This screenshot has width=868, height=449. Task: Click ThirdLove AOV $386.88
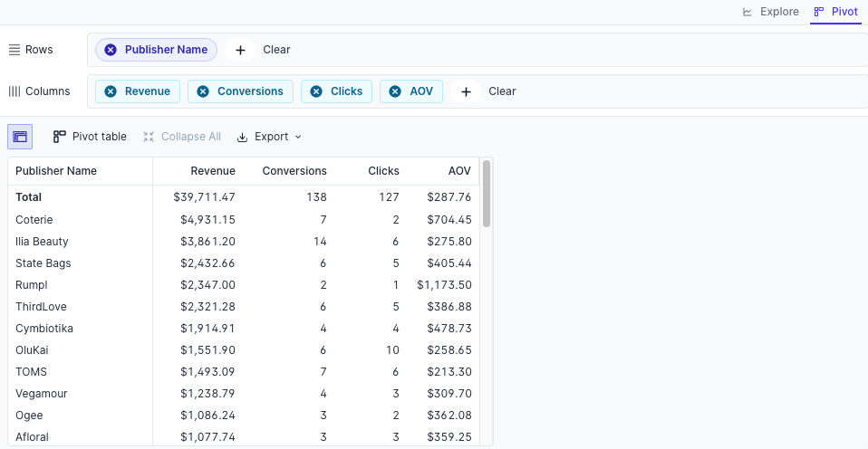(x=449, y=306)
